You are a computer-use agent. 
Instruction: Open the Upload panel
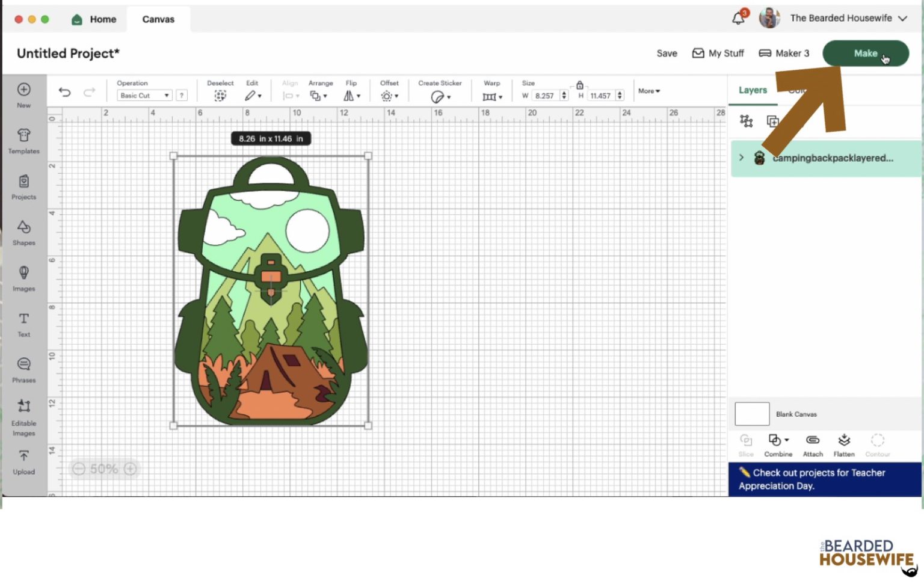point(24,462)
